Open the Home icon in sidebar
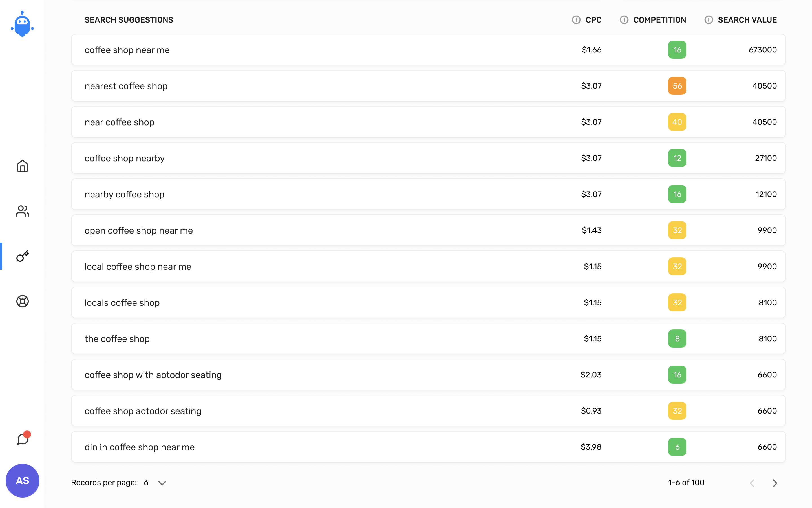Viewport: 812px width, 508px height. pos(23,166)
